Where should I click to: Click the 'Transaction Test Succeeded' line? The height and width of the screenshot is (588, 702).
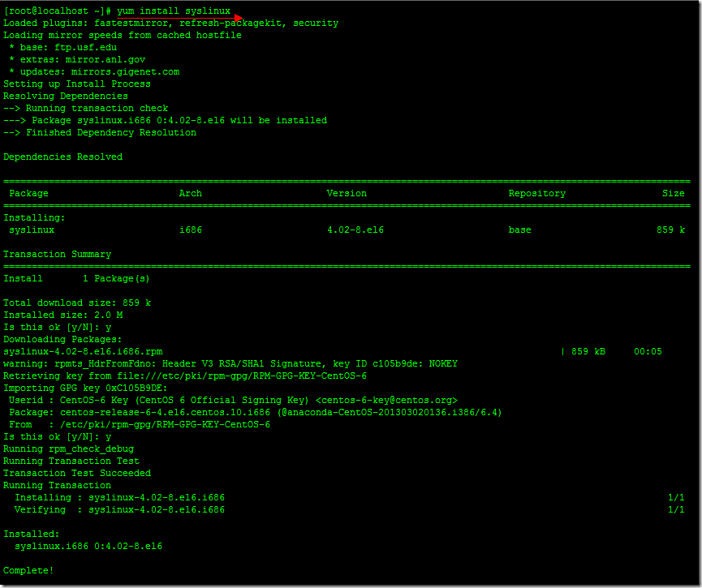77,473
